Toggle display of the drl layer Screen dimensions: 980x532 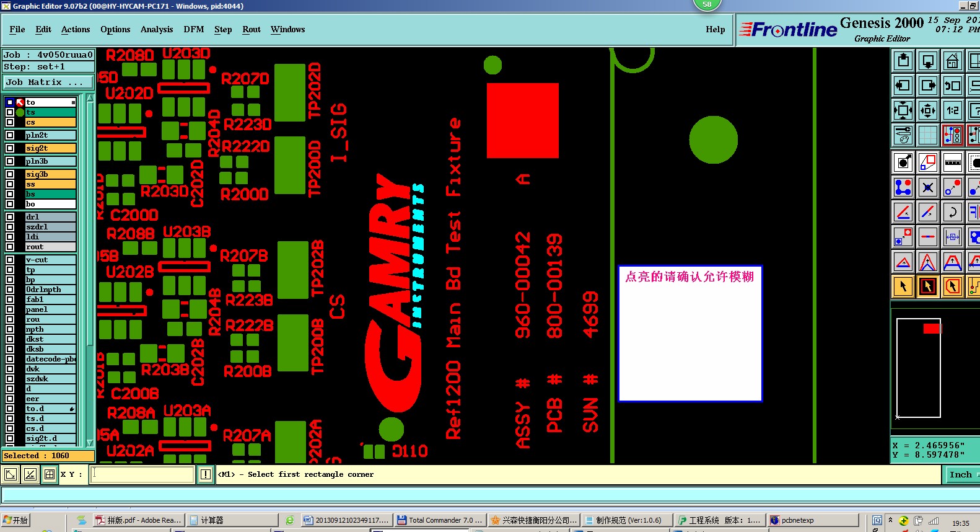coord(10,217)
